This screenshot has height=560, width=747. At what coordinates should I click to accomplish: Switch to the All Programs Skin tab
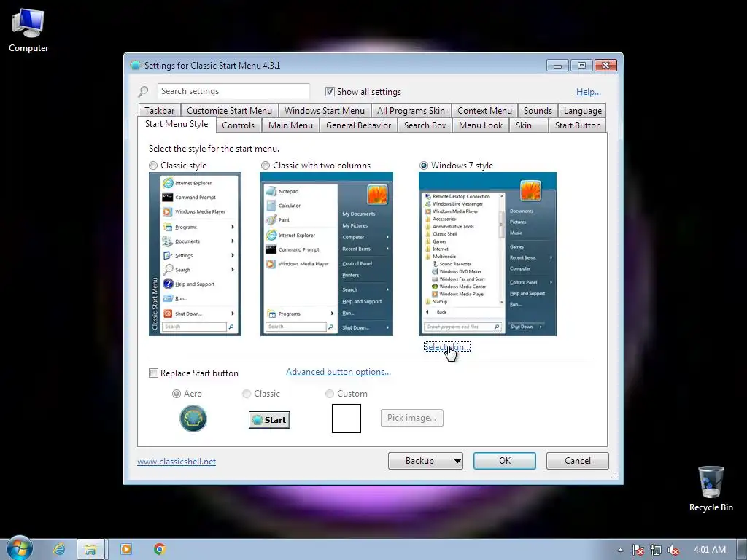pyautogui.click(x=411, y=111)
